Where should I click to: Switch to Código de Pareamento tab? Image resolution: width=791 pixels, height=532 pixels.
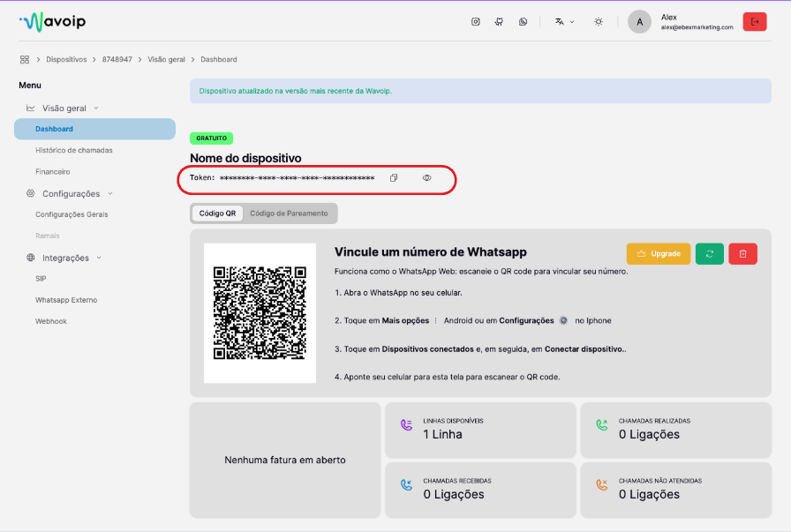click(x=289, y=214)
